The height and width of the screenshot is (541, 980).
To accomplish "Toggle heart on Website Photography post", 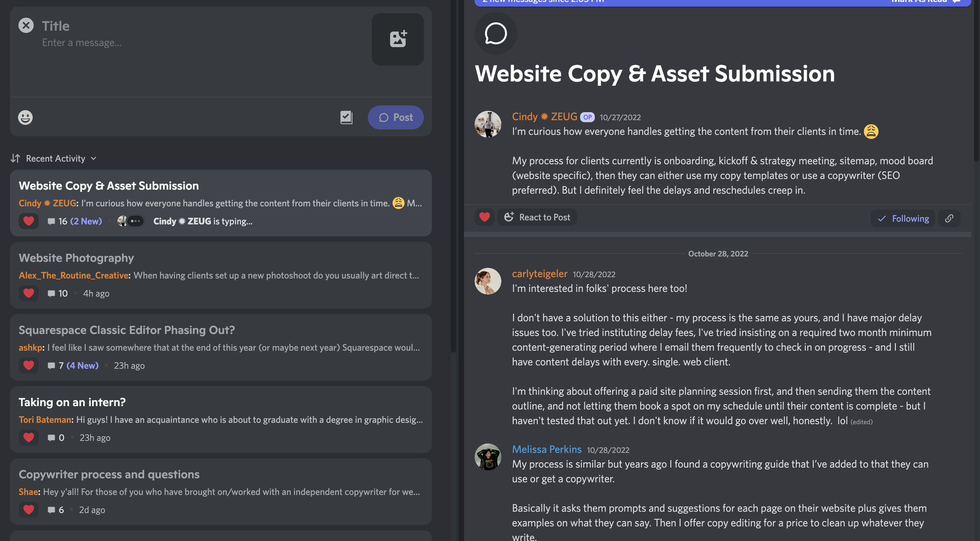I will point(29,293).
